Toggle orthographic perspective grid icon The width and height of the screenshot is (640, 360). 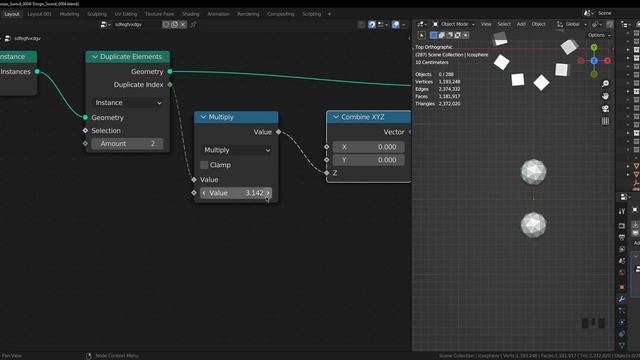click(605, 121)
